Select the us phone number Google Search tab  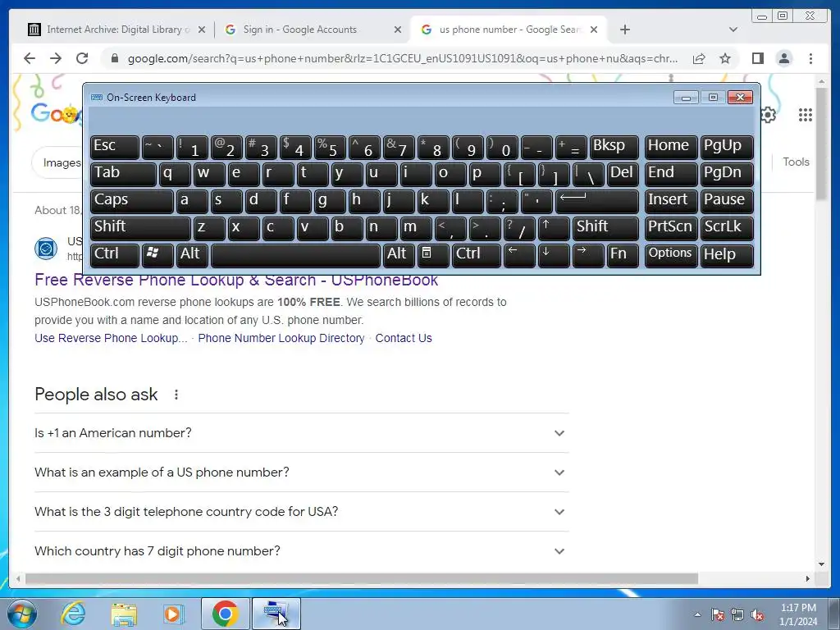pyautogui.click(x=509, y=30)
